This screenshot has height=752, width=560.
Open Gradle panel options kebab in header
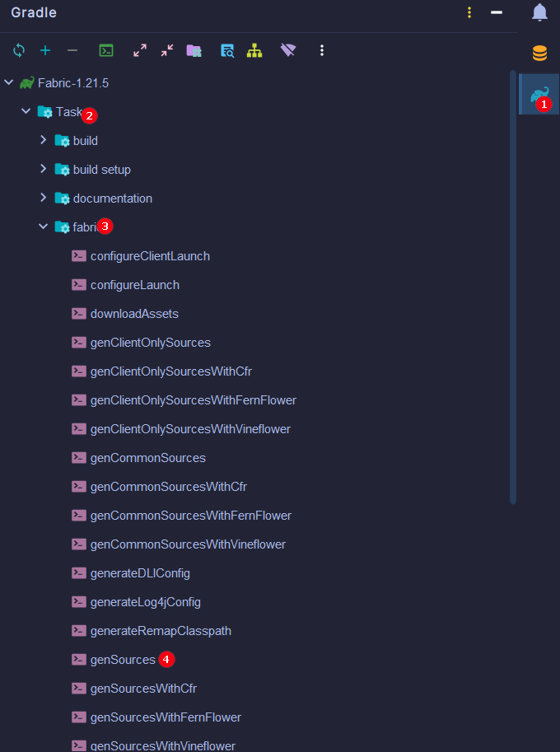469,12
